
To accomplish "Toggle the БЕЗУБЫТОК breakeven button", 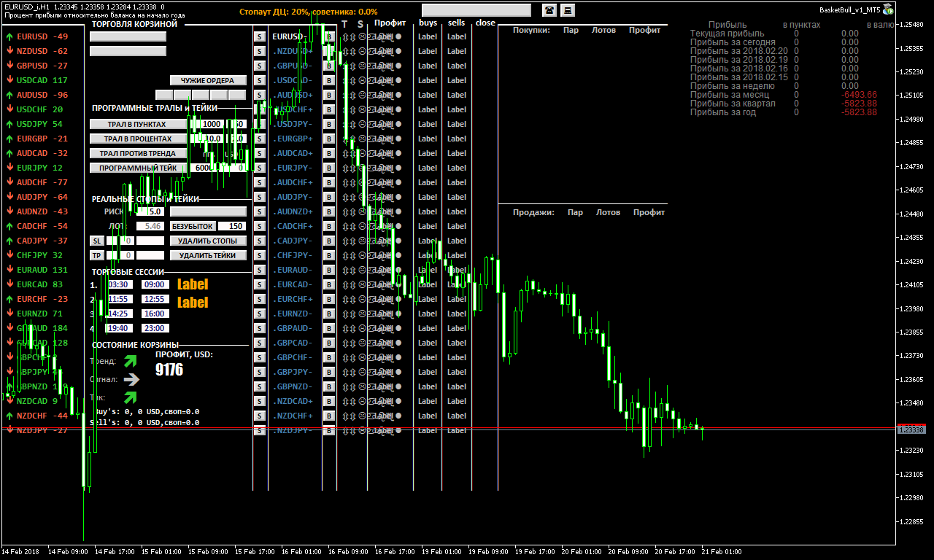I will (x=193, y=226).
